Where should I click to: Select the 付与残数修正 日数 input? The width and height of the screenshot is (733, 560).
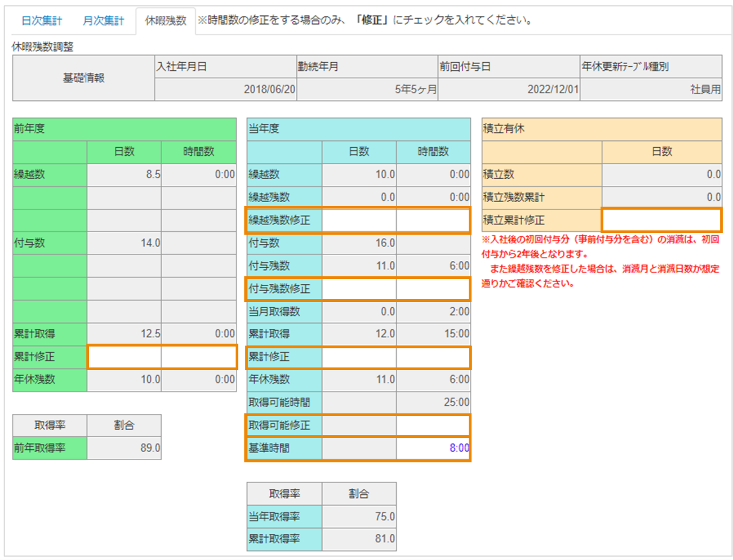click(359, 289)
